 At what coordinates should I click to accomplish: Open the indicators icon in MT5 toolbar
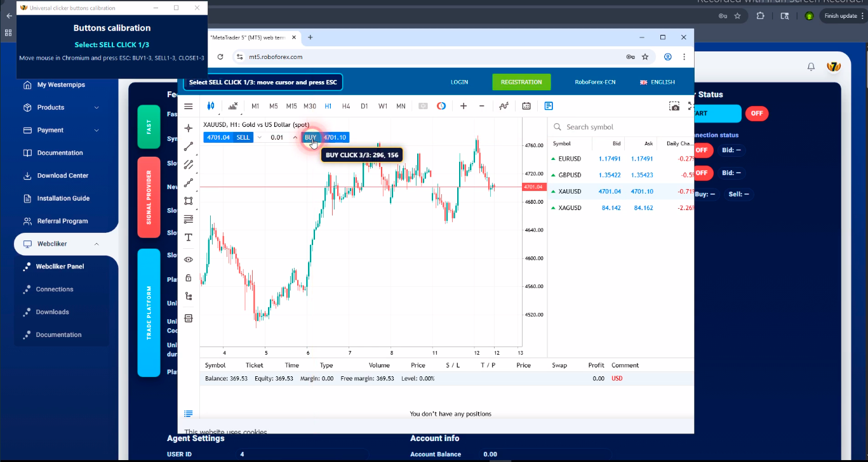pyautogui.click(x=233, y=106)
